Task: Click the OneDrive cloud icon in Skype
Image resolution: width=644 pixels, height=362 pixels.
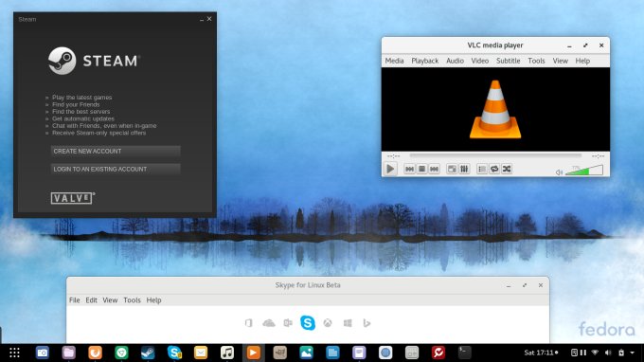Action: 269,323
